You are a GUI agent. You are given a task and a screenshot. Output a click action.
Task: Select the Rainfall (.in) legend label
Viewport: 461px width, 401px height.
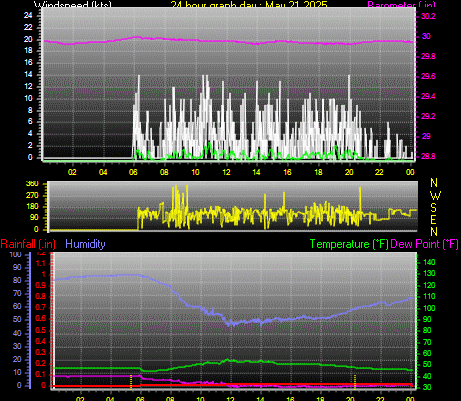(x=28, y=244)
